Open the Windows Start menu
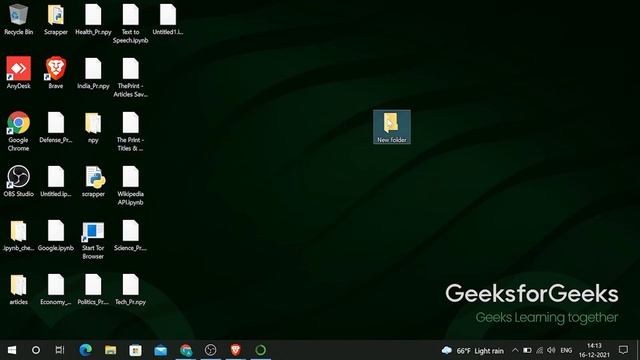Viewport: 640px width, 360px height. [x=12, y=350]
